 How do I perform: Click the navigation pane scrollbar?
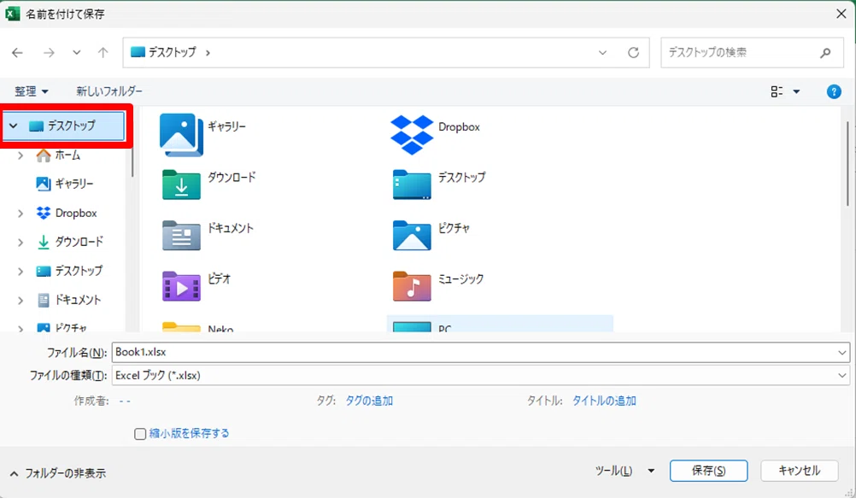132,161
